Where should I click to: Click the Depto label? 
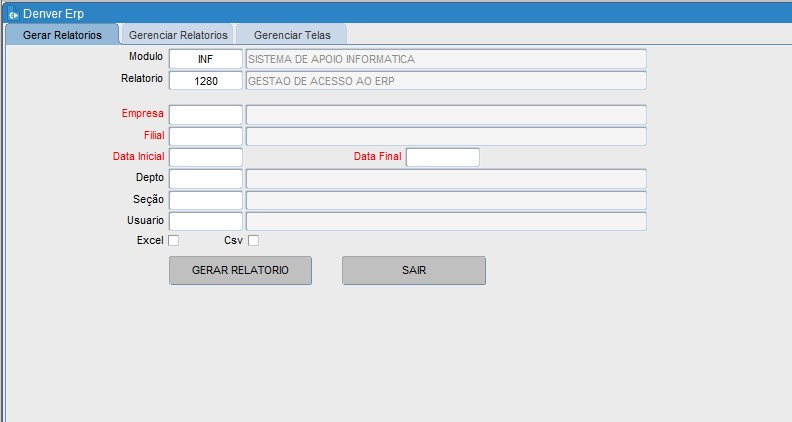point(150,178)
